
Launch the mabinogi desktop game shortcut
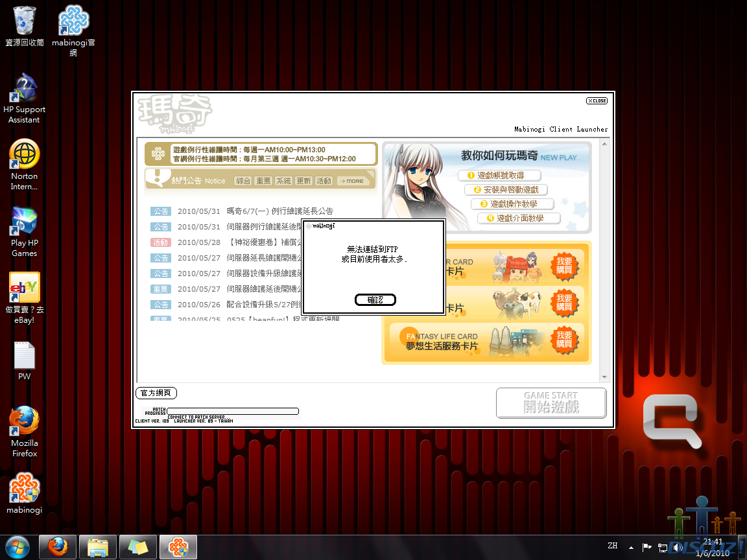pyautogui.click(x=24, y=493)
